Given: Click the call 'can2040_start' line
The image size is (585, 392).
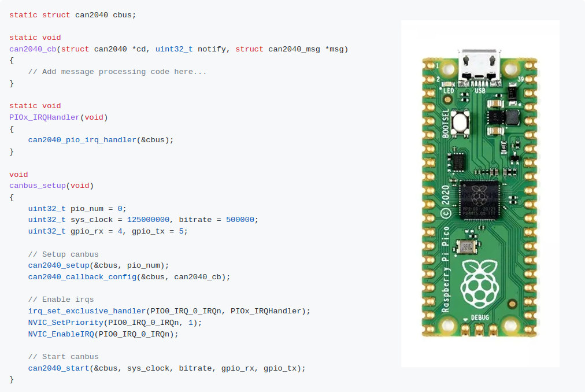Looking at the screenshot, I should [x=166, y=368].
